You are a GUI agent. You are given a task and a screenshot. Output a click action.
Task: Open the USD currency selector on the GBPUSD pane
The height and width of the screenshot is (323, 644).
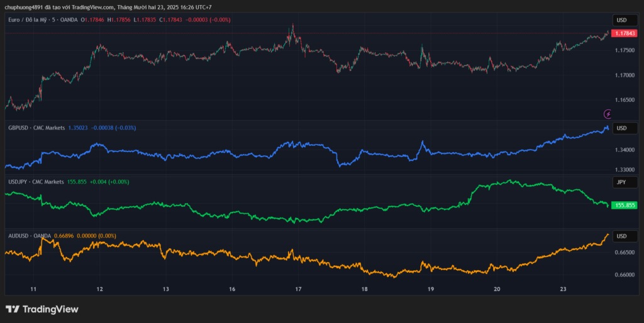621,128
